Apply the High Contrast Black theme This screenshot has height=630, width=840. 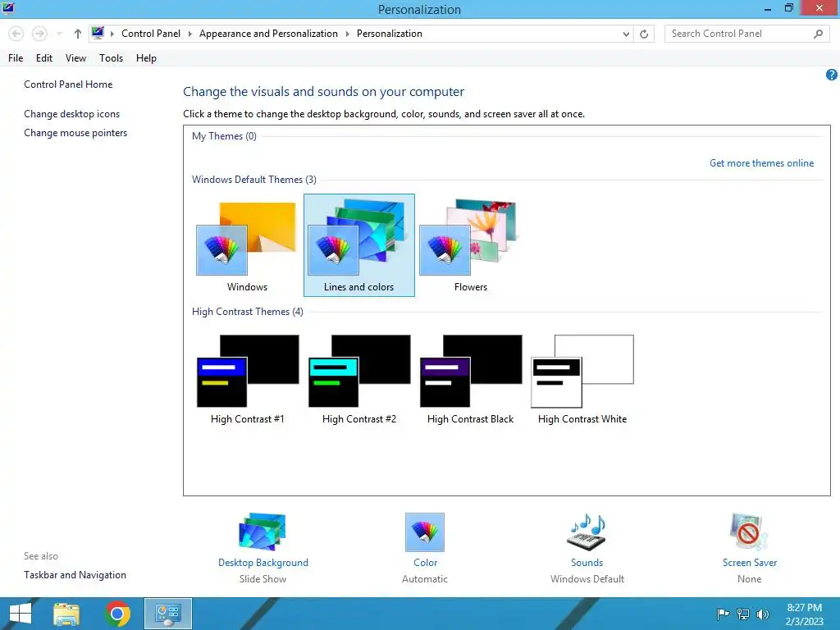pos(470,379)
